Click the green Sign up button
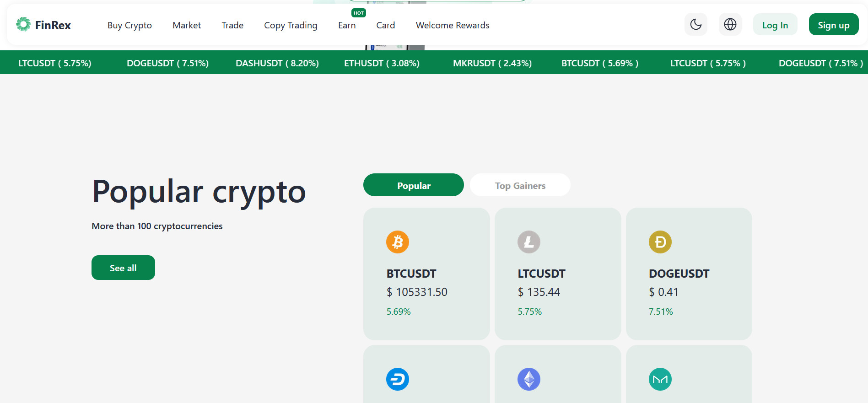This screenshot has height=403, width=868. tap(834, 25)
